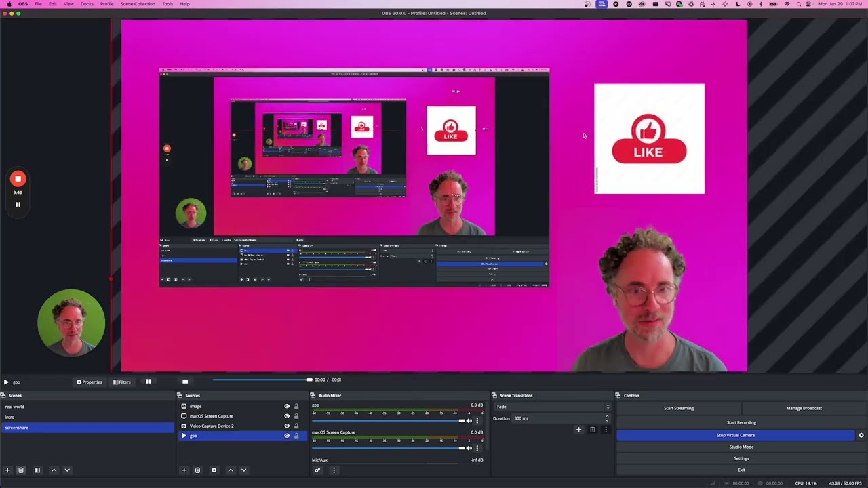
Task: Open the goo audio channel options menu
Action: point(477,421)
